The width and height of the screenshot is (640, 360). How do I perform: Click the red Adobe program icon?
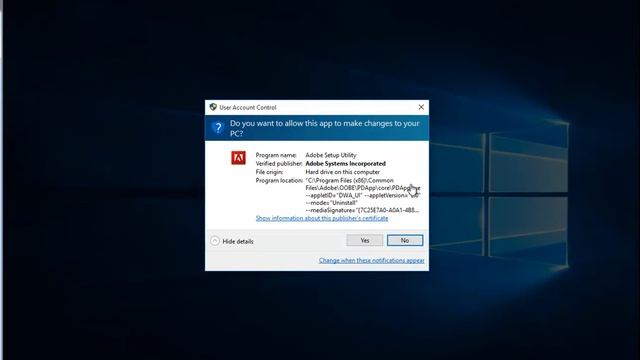(x=238, y=158)
